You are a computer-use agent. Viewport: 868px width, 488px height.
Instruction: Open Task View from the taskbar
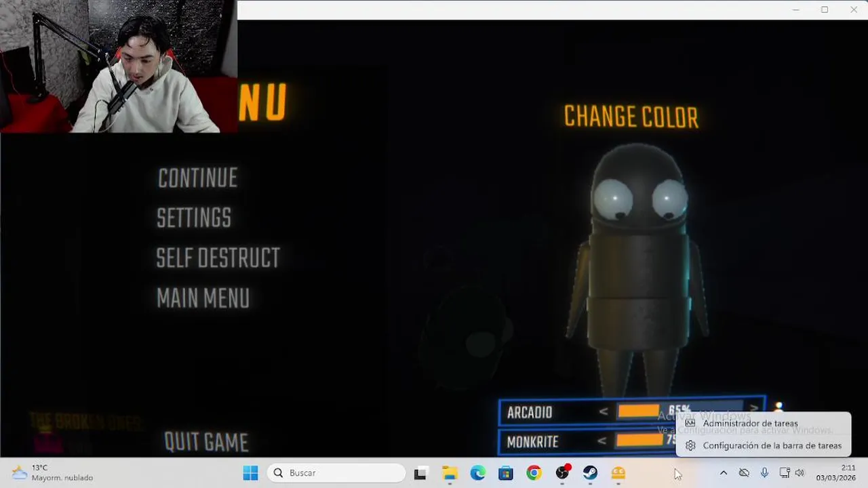[420, 473]
